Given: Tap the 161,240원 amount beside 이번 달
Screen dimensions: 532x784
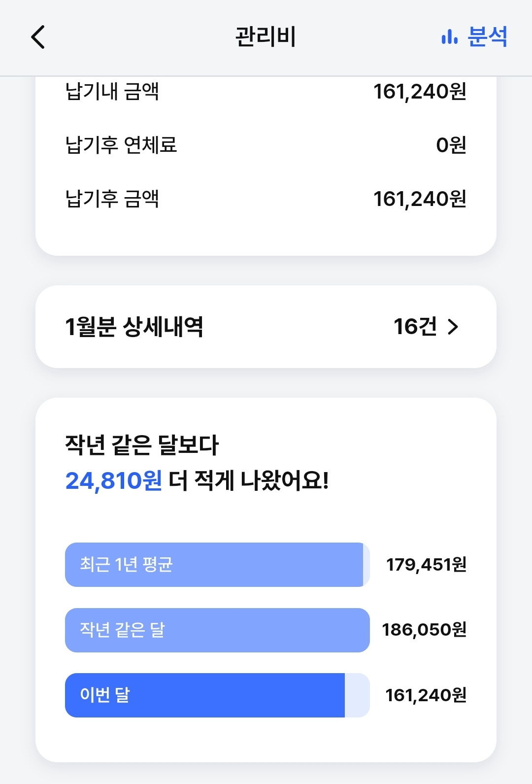Looking at the screenshot, I should click(426, 695).
